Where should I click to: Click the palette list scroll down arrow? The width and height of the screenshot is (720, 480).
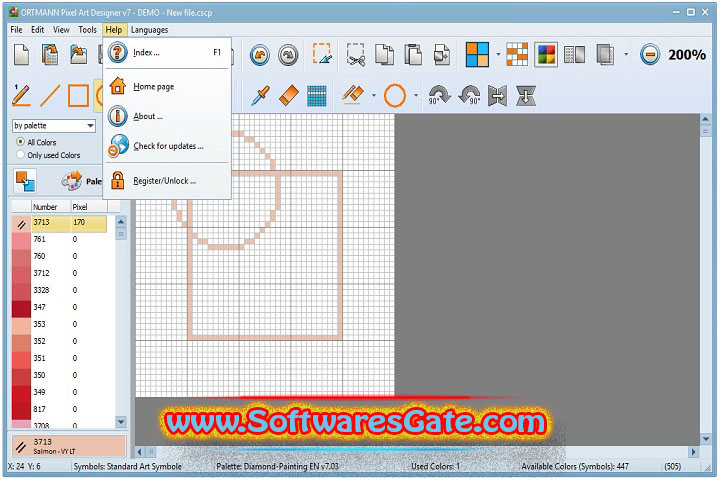point(121,422)
